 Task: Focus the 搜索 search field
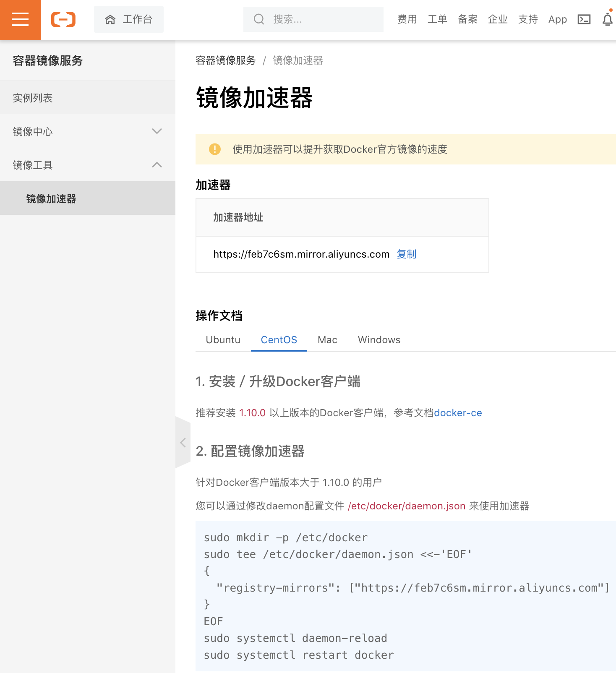tap(313, 19)
